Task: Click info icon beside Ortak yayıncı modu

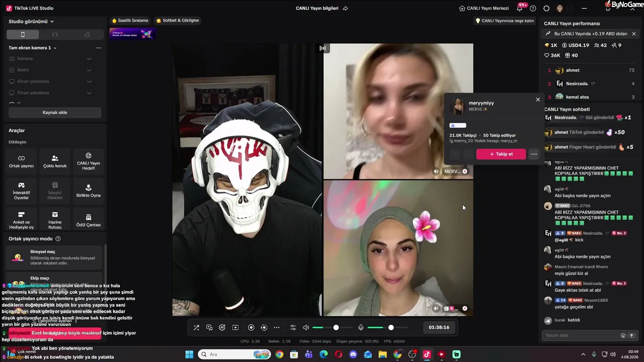Action: pos(58,239)
